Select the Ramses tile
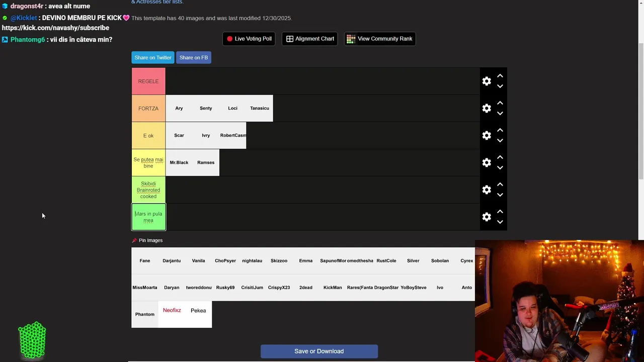 tap(206, 162)
